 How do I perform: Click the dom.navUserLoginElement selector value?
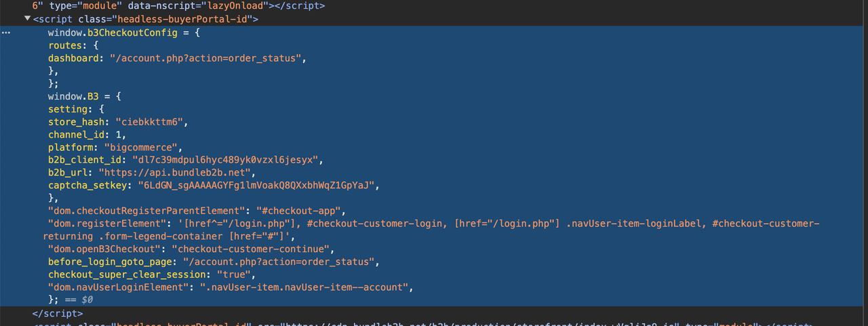click(307, 287)
